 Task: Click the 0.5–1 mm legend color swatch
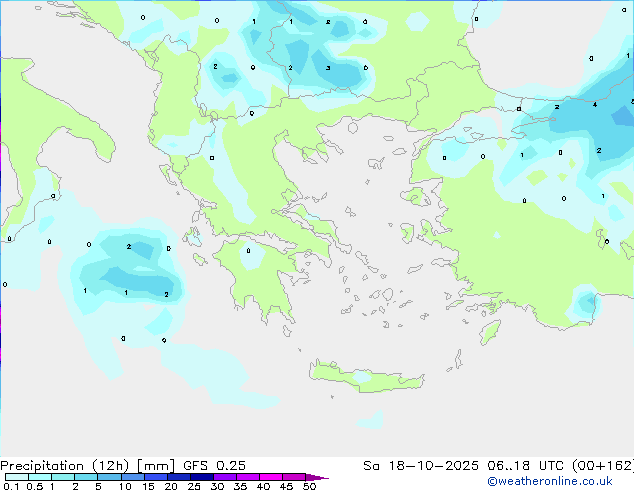point(40,477)
